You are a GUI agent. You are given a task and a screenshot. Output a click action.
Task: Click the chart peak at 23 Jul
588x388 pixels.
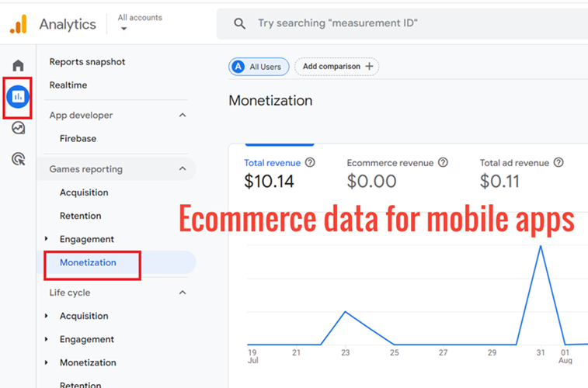click(346, 311)
